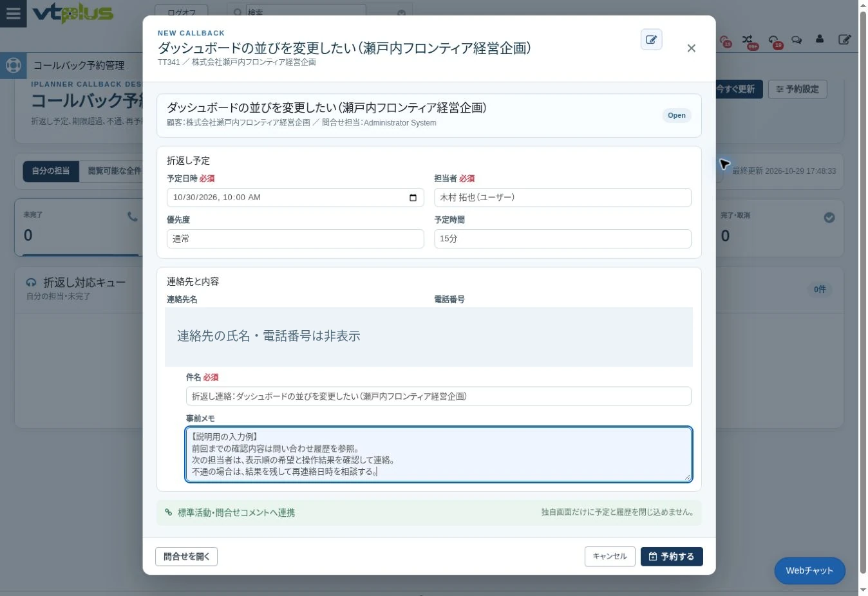The image size is (868, 596).
Task: Open the 優先度 dropdown set to 通常
Action: [296, 239]
